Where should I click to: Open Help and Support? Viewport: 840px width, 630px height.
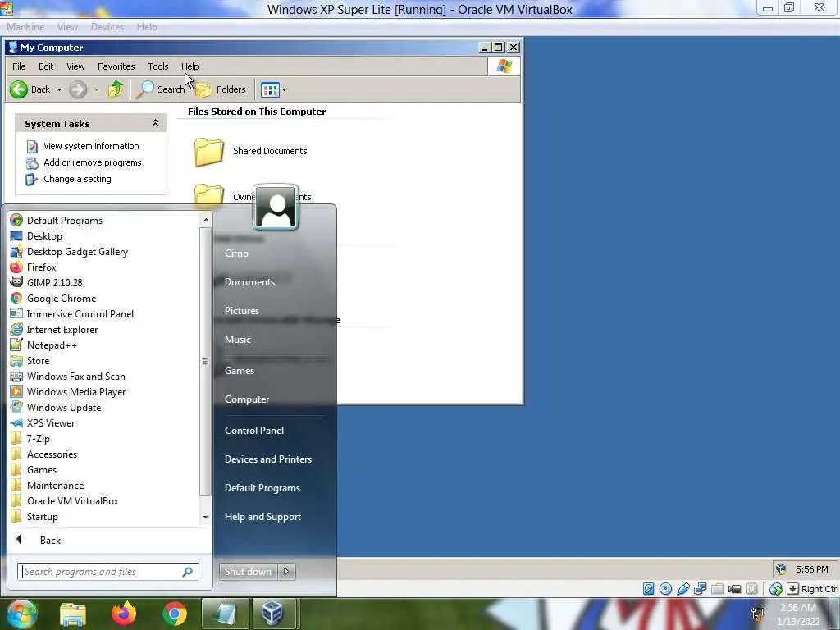[262, 517]
